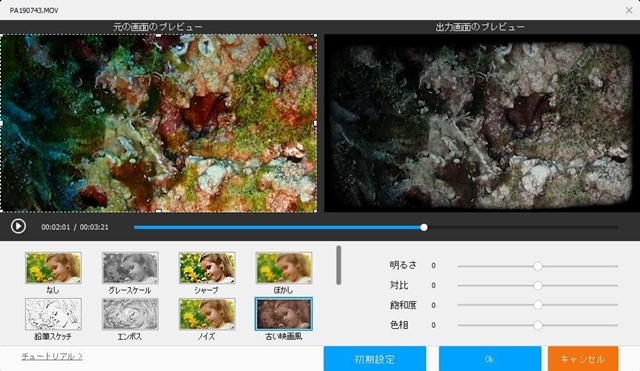Select the なし (none) effect thumbnail

click(53, 268)
